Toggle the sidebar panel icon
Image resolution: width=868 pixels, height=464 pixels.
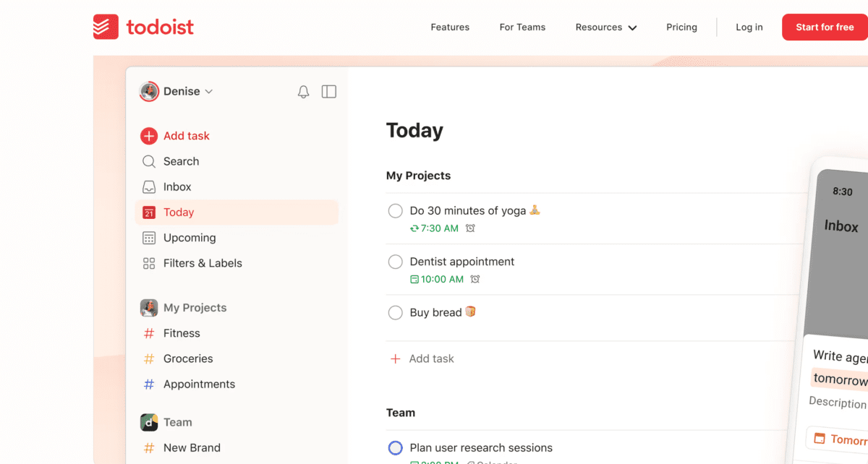(x=329, y=92)
